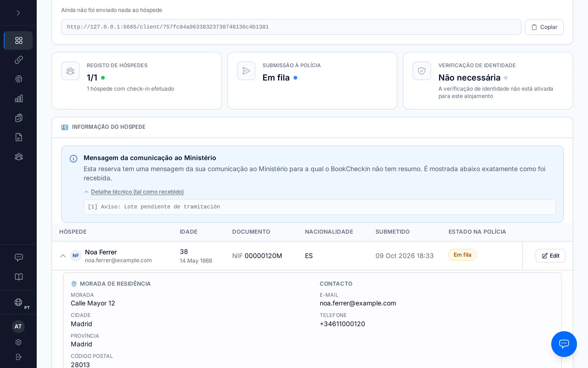Open settings gear icon in sidebar

(x=18, y=342)
